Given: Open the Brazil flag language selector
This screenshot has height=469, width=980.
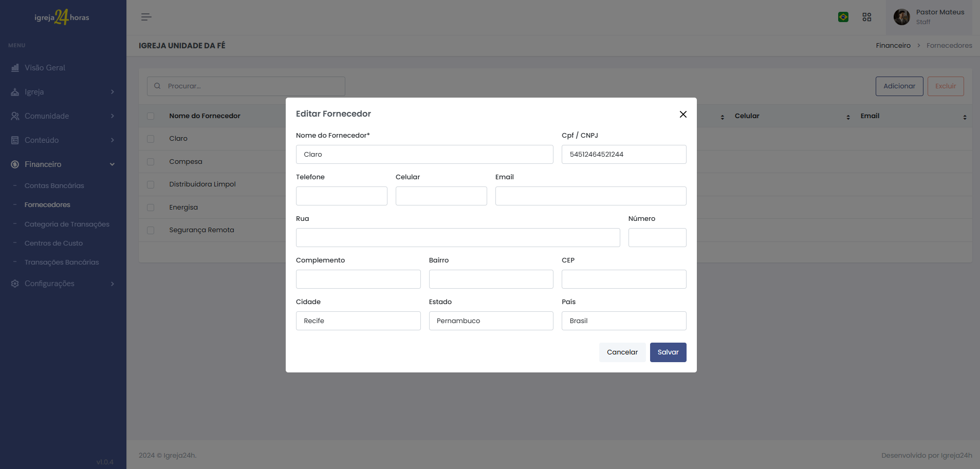Looking at the screenshot, I should pos(843,17).
